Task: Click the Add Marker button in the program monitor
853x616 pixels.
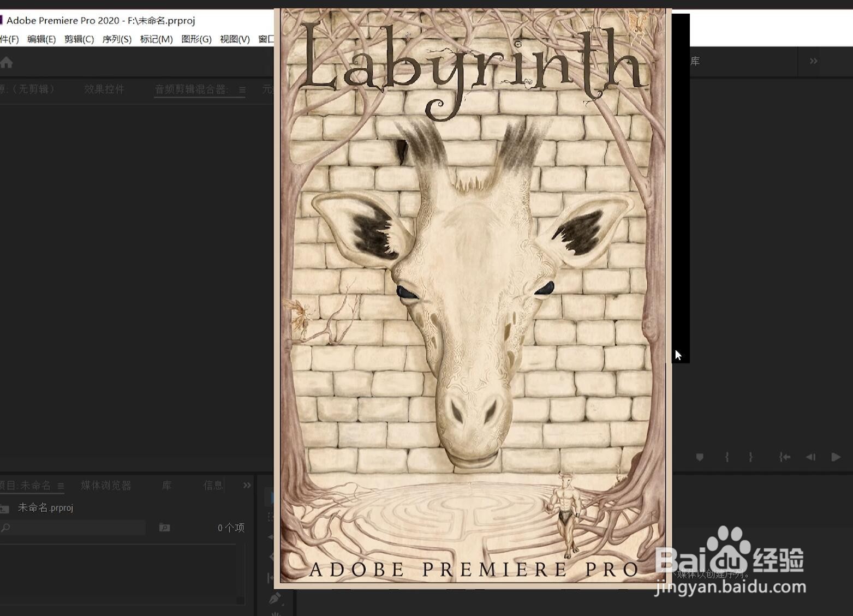Action: pyautogui.click(x=700, y=457)
